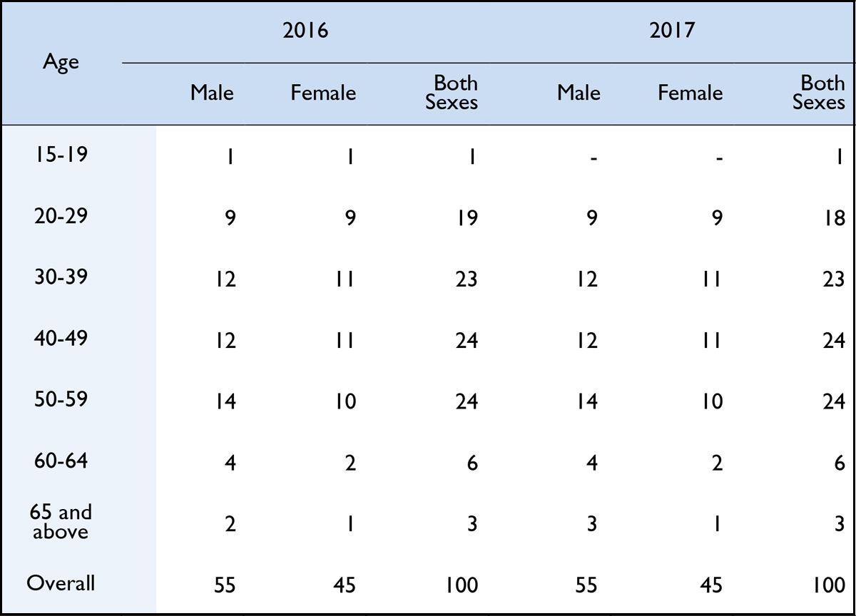Click 2017 Both Sexes value for 20-29
This screenshot has width=856, height=616.
pyautogui.click(x=833, y=217)
